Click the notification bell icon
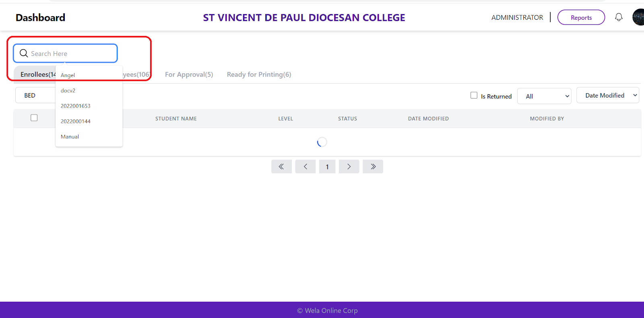Screen dimensions: 644x318 619,17
